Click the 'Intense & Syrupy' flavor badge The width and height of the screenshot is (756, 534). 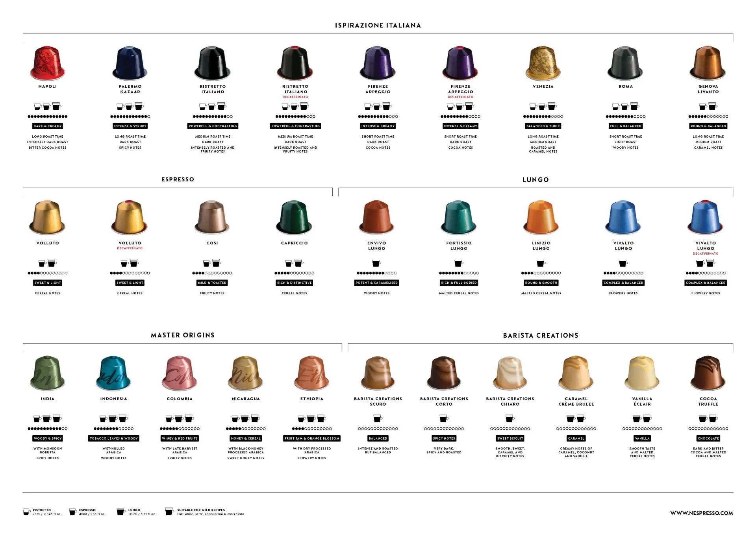(x=130, y=126)
